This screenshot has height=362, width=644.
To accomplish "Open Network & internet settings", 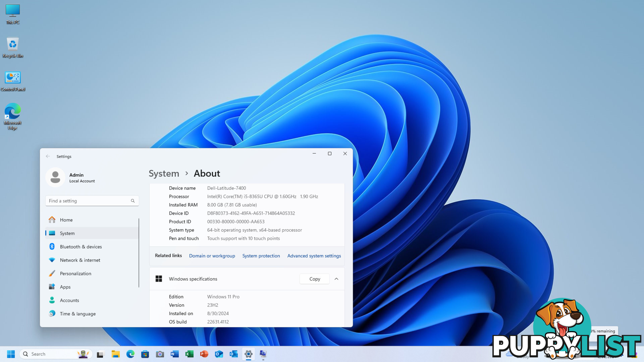I will 92,260.
